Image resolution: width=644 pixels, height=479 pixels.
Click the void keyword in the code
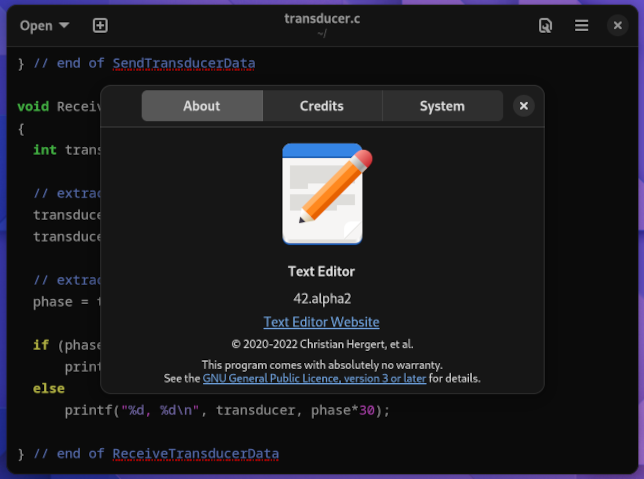click(x=33, y=106)
